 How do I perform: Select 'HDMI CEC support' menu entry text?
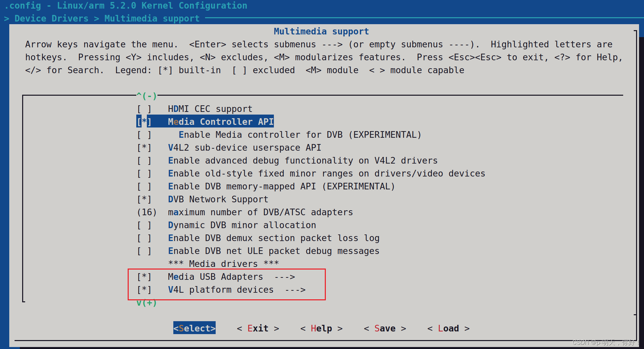pos(210,109)
